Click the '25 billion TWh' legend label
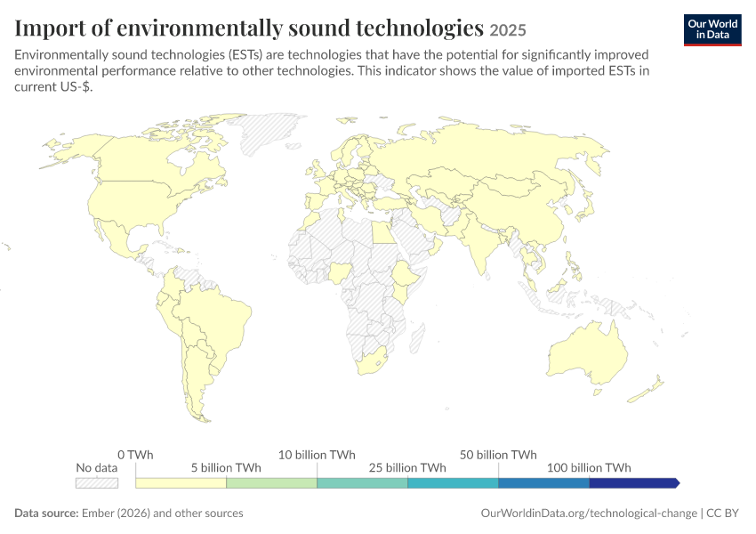Viewport: 756px width, 534px height. 407,468
